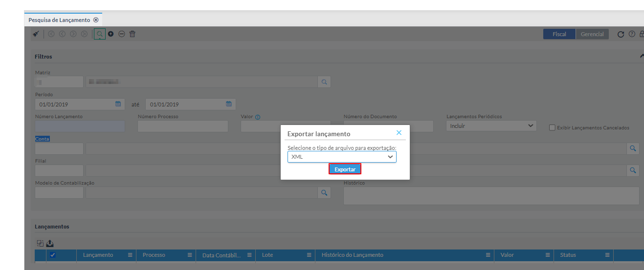Open calendar for Período end date

point(228,104)
